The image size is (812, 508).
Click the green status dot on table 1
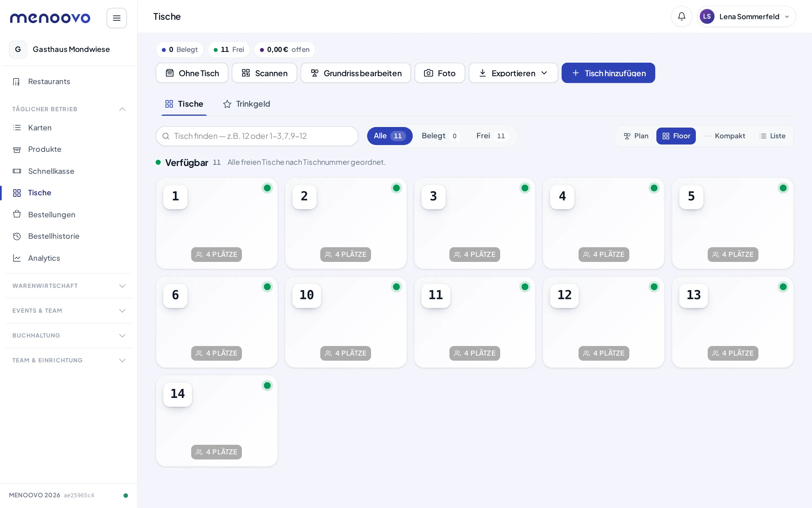coord(267,188)
